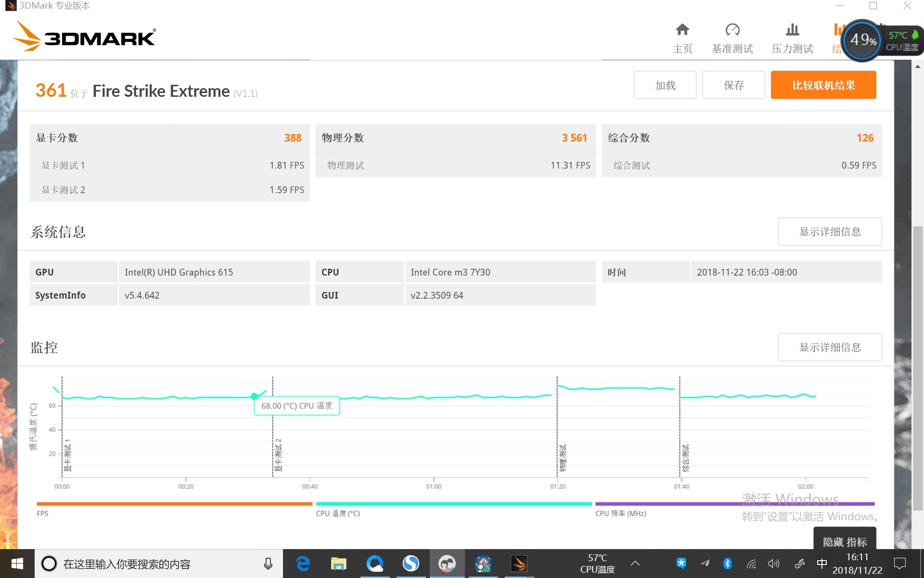Show hidden tray icons chevron
The image size is (924, 578).
click(635, 564)
